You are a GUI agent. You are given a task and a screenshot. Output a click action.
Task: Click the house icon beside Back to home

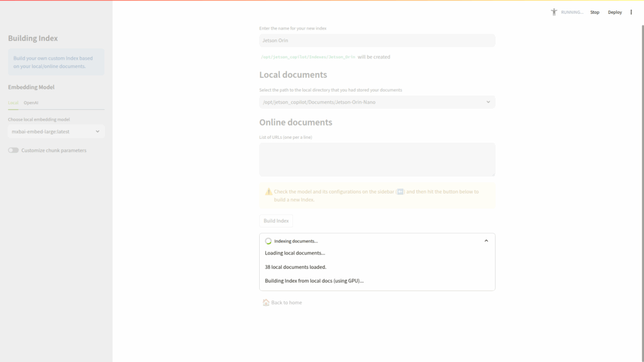[x=266, y=302]
